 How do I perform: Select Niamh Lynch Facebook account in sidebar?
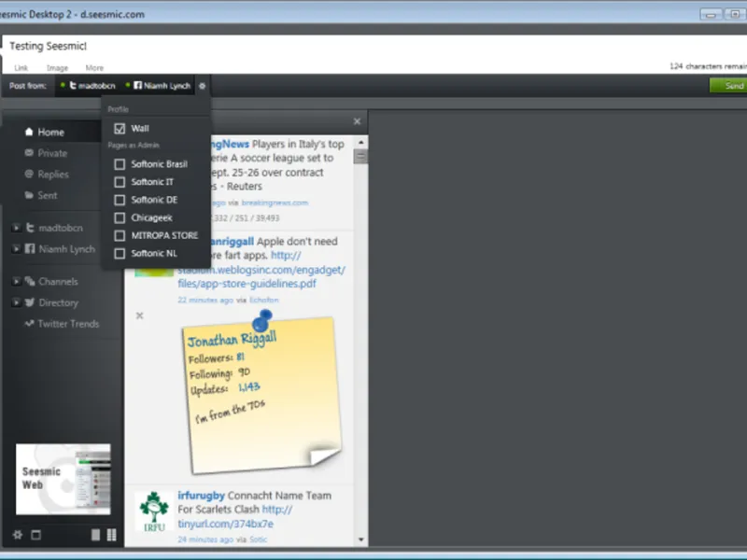click(66, 249)
